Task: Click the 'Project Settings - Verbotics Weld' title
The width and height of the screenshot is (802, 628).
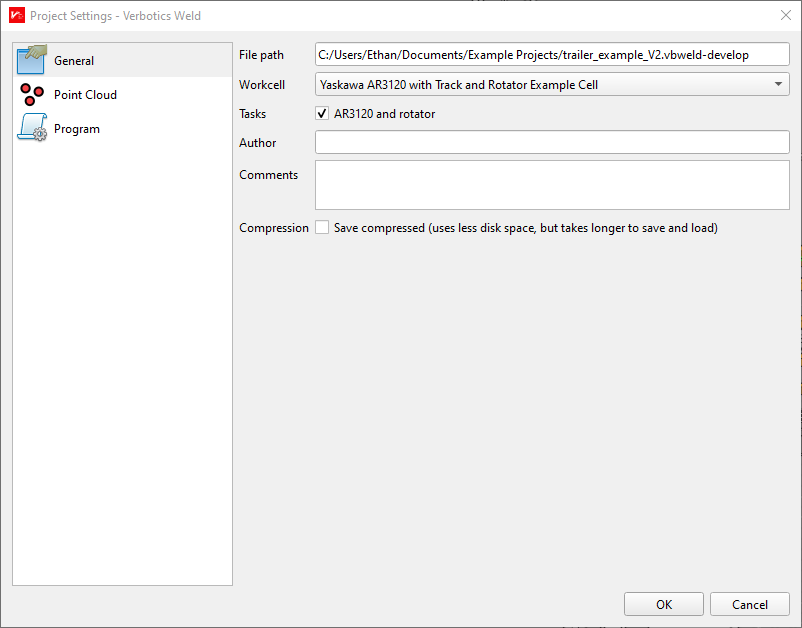Action: (116, 16)
